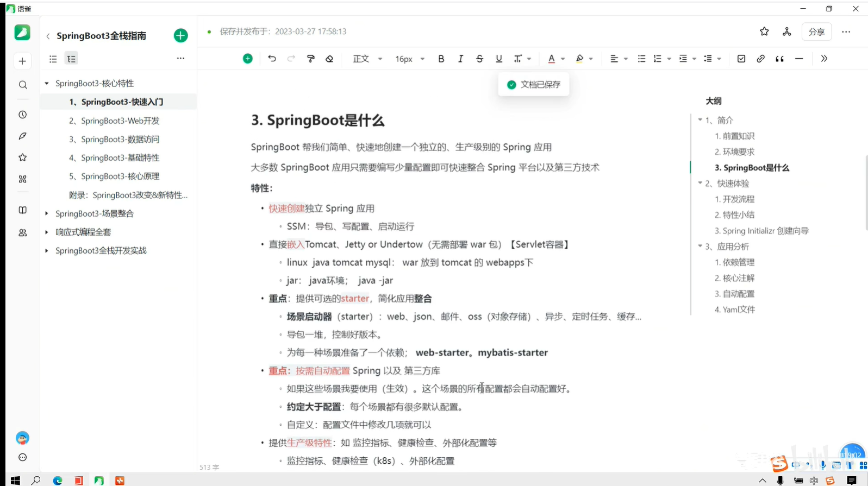Open the document more options menu
Viewport: 868px width, 486px height.
click(846, 31)
